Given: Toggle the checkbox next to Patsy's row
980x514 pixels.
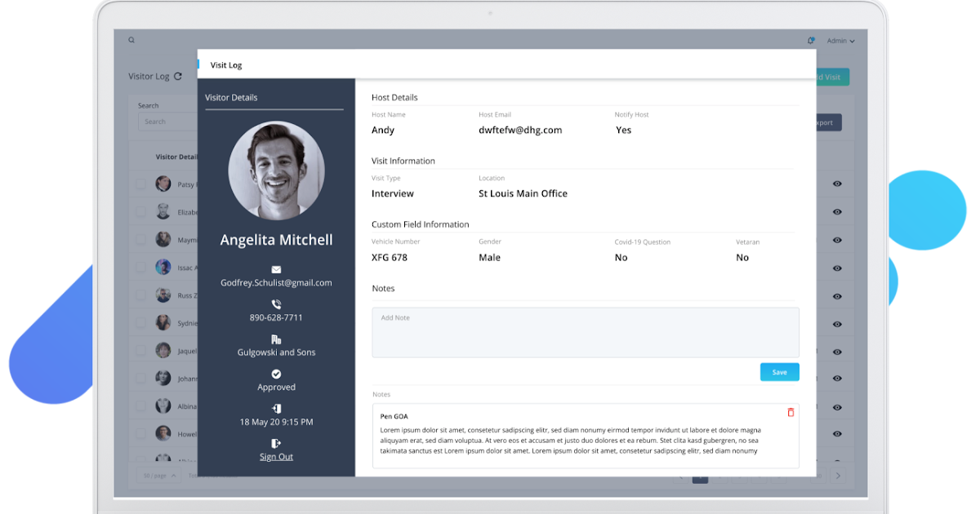Looking at the screenshot, I should pyautogui.click(x=140, y=184).
